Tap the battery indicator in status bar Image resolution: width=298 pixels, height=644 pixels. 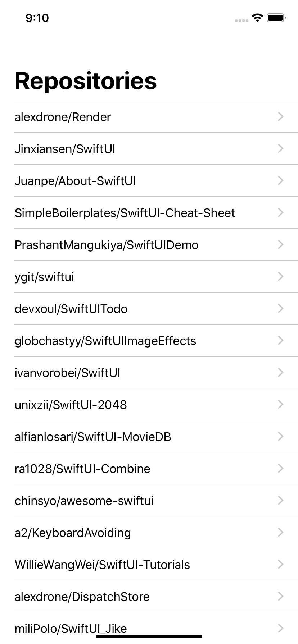[x=276, y=18]
